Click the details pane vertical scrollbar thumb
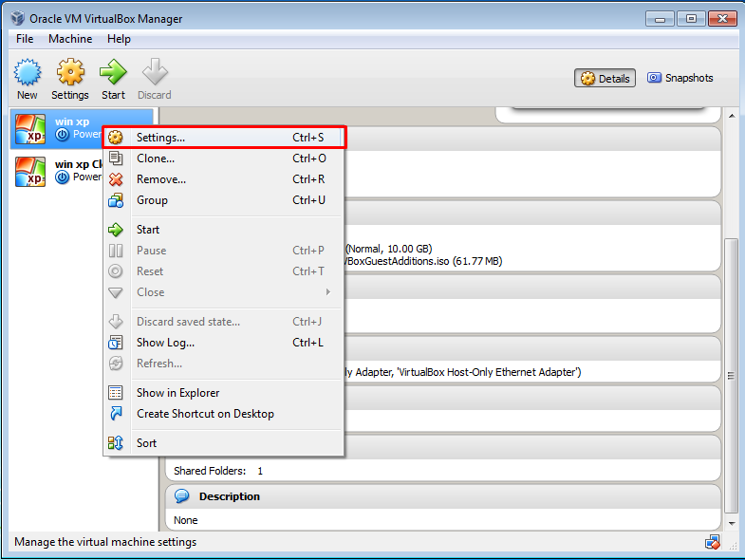This screenshot has width=745, height=560. (732, 376)
